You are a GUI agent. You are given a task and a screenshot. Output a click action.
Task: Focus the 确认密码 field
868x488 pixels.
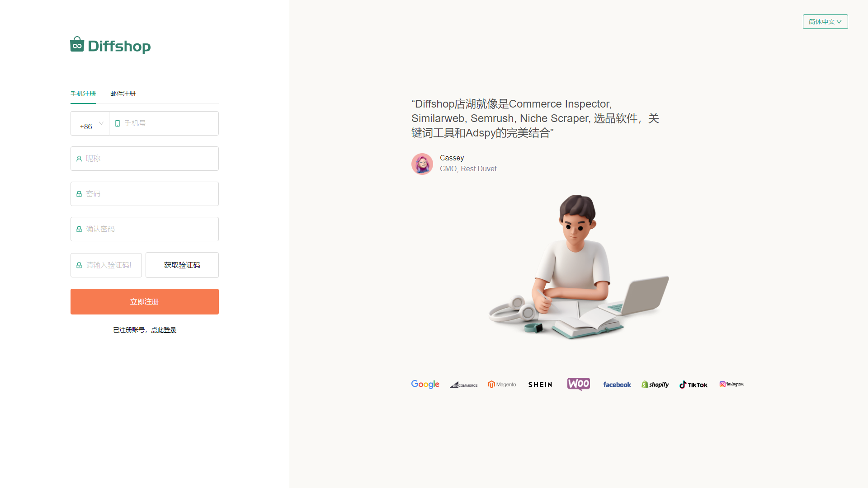(145, 229)
